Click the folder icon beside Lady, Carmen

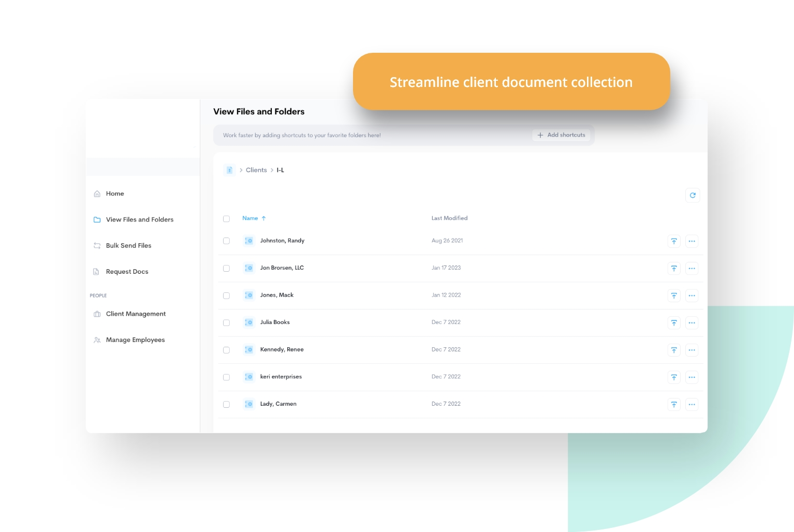[249, 404]
